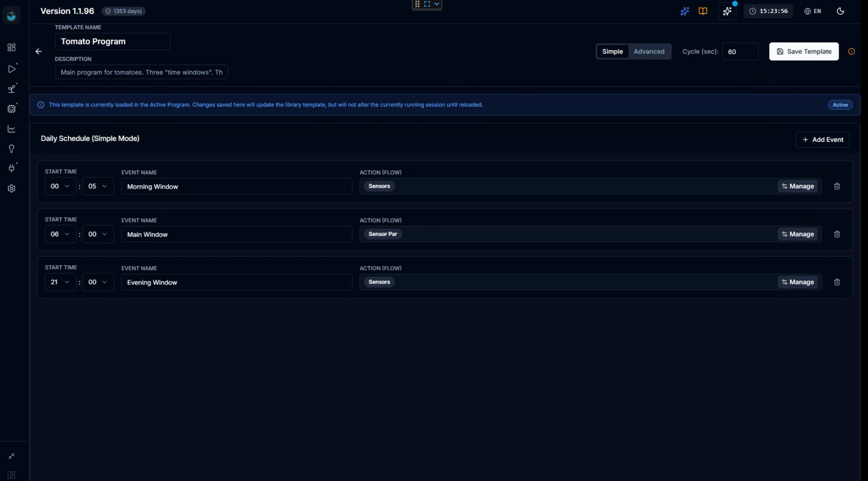This screenshot has height=481, width=868.
Task: Click the Daily Schedule (Simple Mode) heading
Action: click(90, 138)
